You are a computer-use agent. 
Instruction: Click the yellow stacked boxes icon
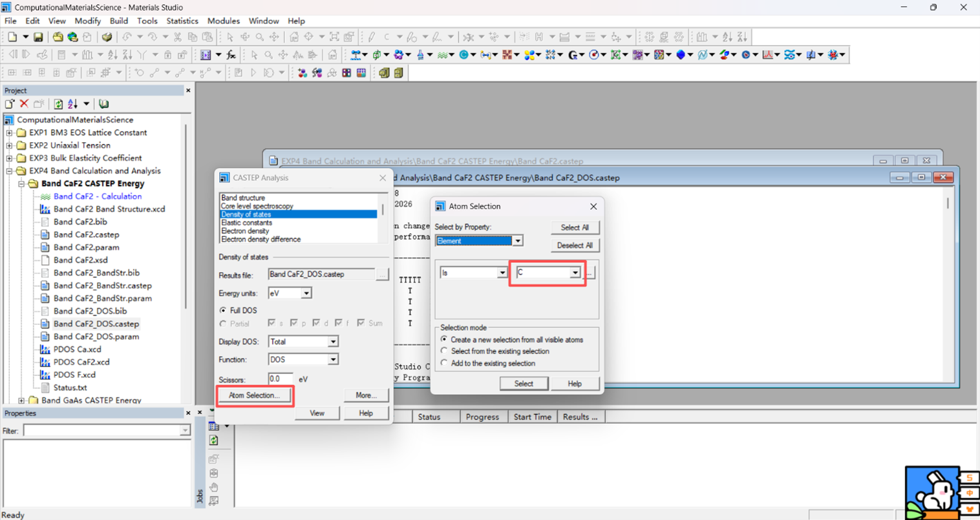coord(384,73)
